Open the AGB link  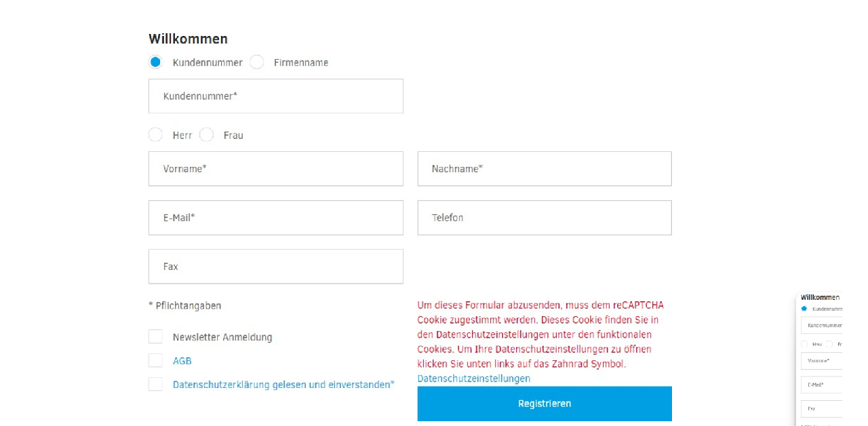click(182, 361)
